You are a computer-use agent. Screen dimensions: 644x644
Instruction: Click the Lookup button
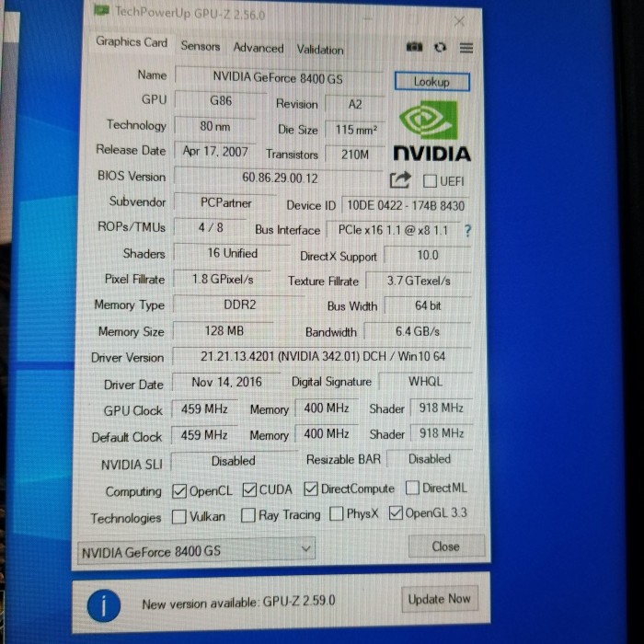tap(431, 82)
